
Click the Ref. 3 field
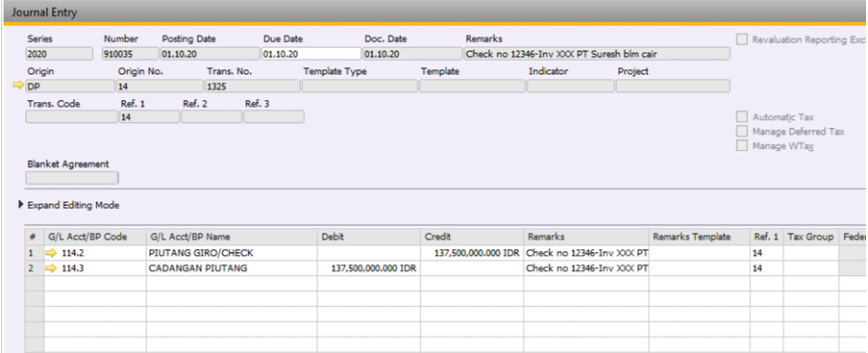click(274, 117)
